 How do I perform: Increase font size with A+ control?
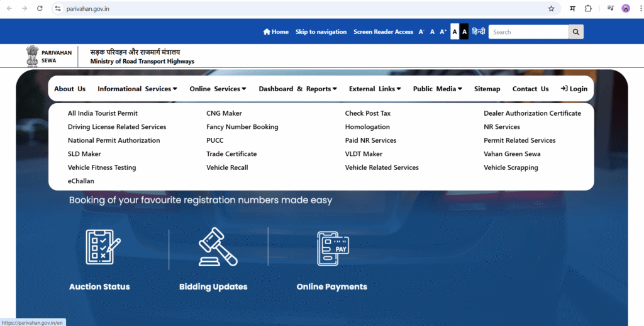[x=443, y=31]
